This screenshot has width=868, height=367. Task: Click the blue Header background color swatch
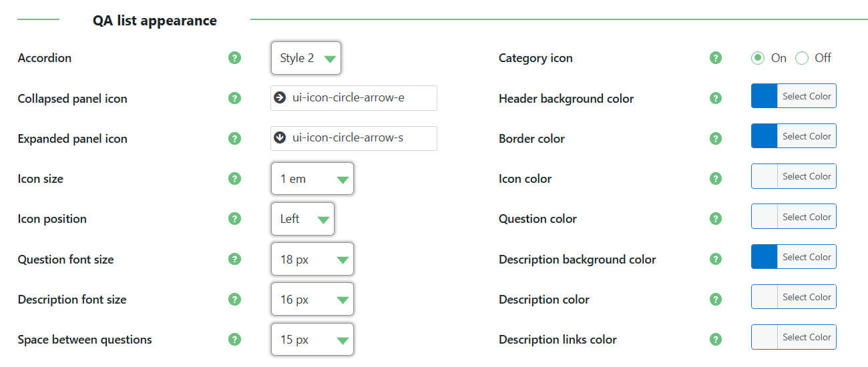pyautogui.click(x=765, y=96)
